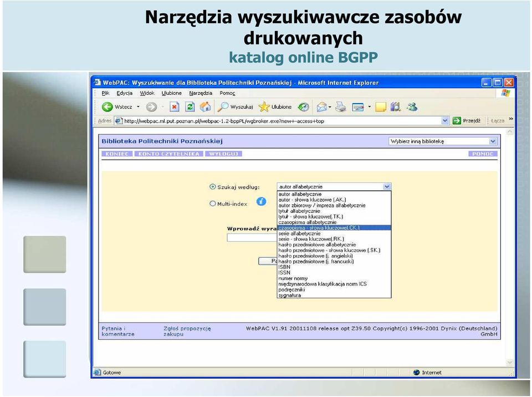532x397 pixels.
Task: Expand the address bar URL dropdown
Action: (445, 120)
